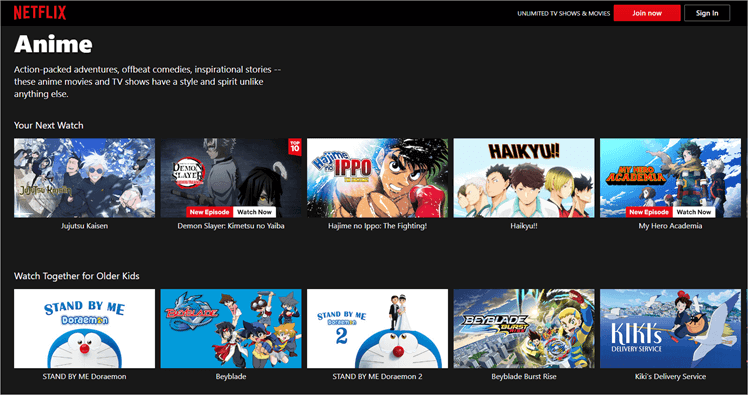748x395 pixels.
Task: Click the Netflix logo
Action: pyautogui.click(x=40, y=13)
